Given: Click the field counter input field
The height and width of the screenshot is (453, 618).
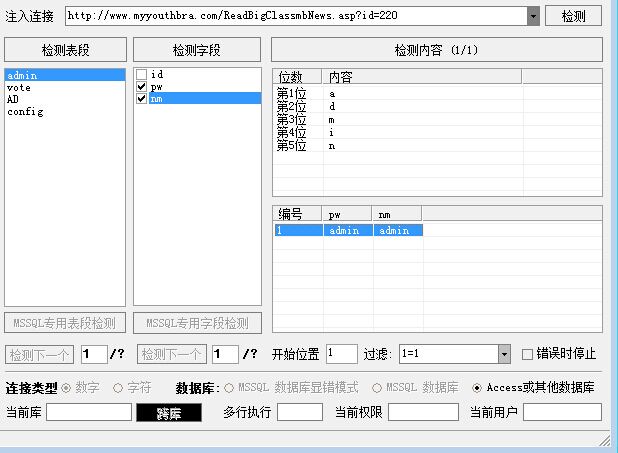Looking at the screenshot, I should click(225, 354).
